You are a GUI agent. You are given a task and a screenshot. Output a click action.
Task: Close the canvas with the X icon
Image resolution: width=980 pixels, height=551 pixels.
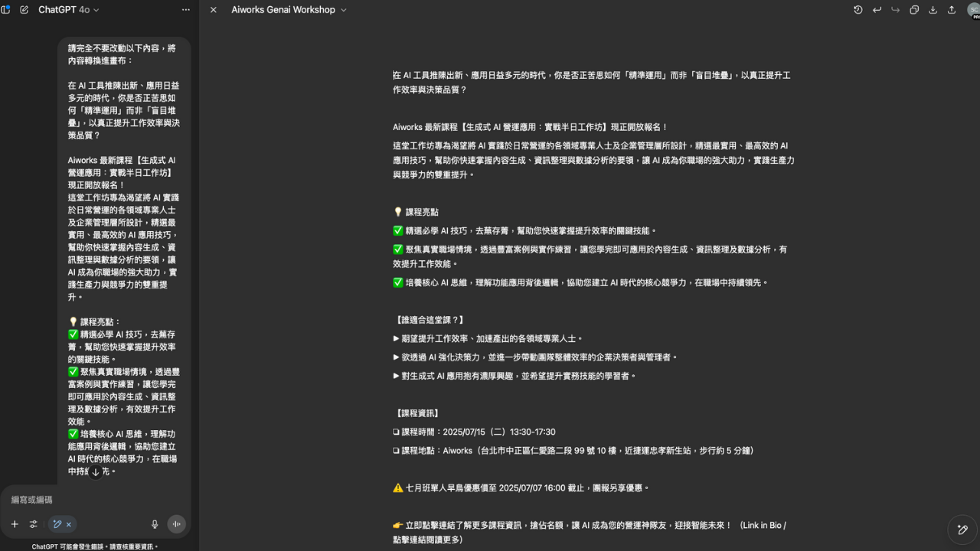[214, 10]
